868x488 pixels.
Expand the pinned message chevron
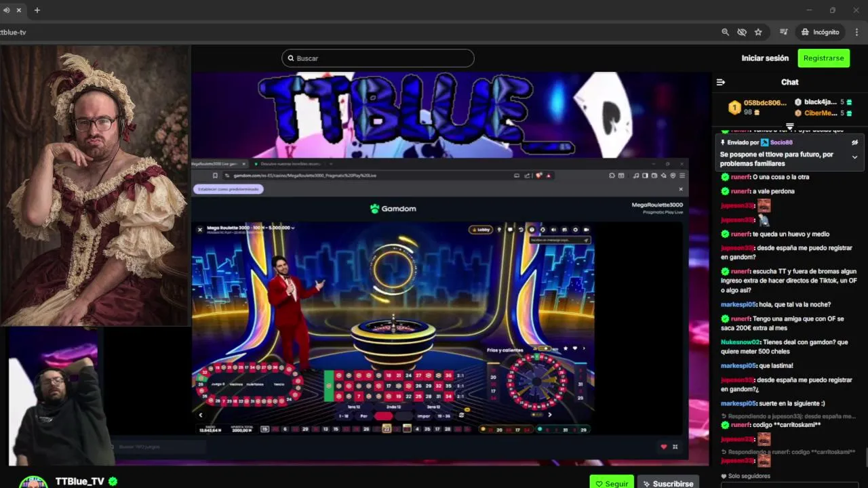click(x=854, y=157)
